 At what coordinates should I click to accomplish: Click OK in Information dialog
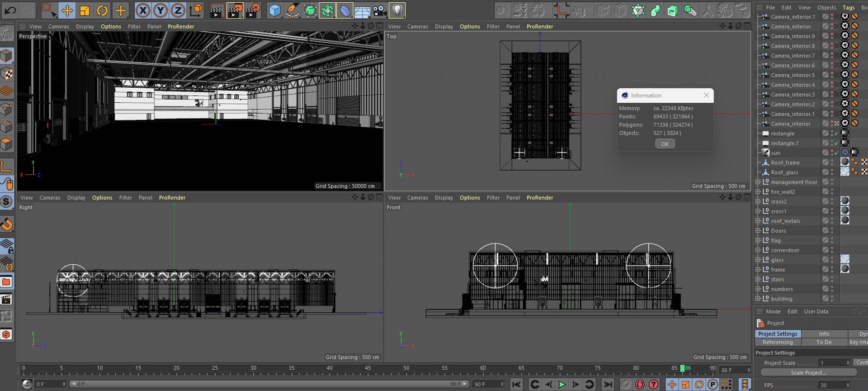665,144
